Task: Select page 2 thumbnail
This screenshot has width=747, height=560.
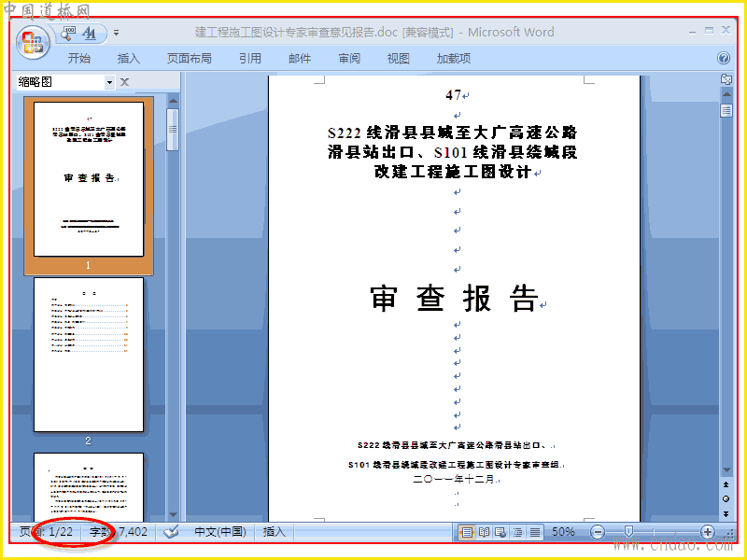Action: (89, 356)
